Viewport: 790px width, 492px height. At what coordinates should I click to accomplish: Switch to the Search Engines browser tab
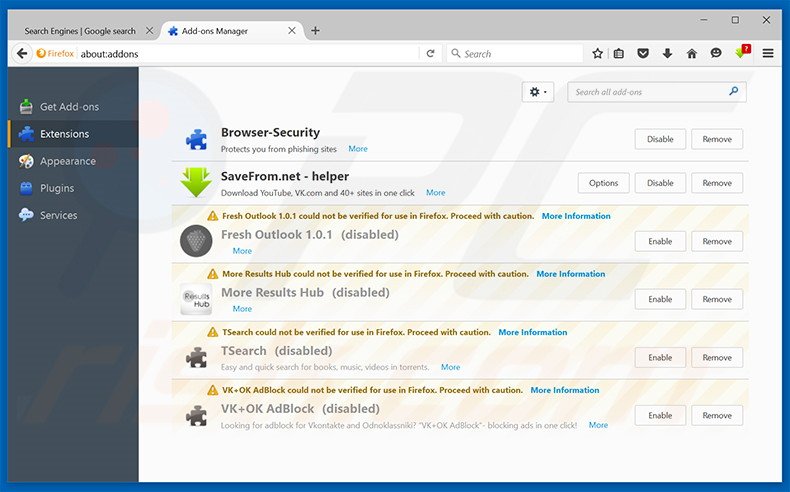(x=80, y=31)
